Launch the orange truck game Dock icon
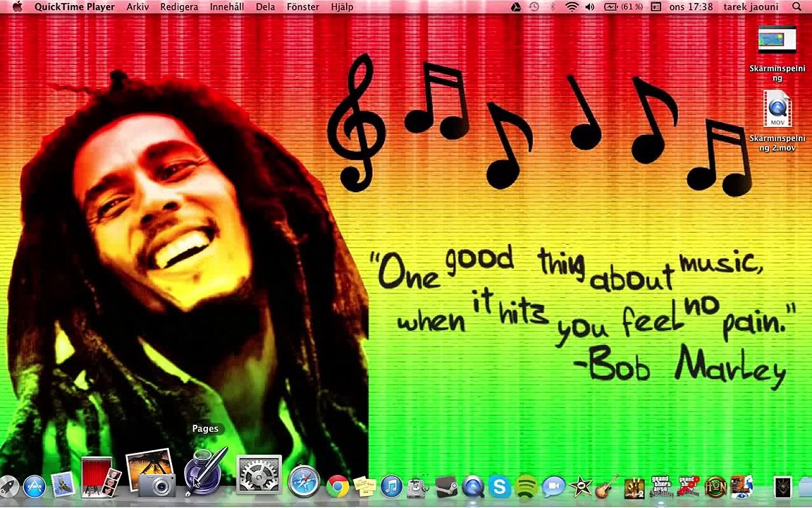This screenshot has width=812, height=508. tap(742, 487)
